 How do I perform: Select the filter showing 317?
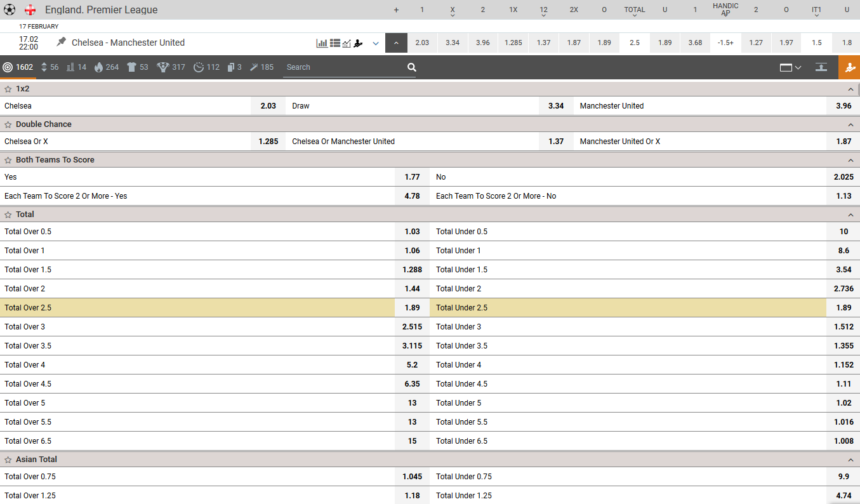point(171,67)
